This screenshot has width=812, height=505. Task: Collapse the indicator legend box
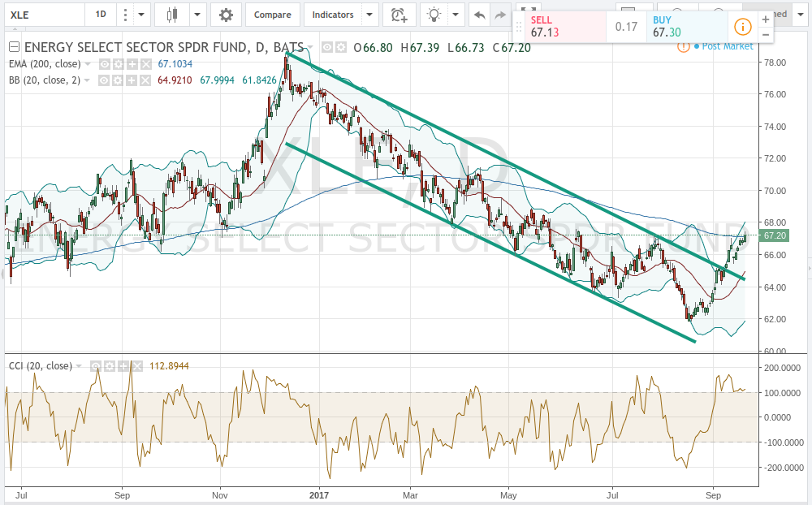(x=15, y=47)
